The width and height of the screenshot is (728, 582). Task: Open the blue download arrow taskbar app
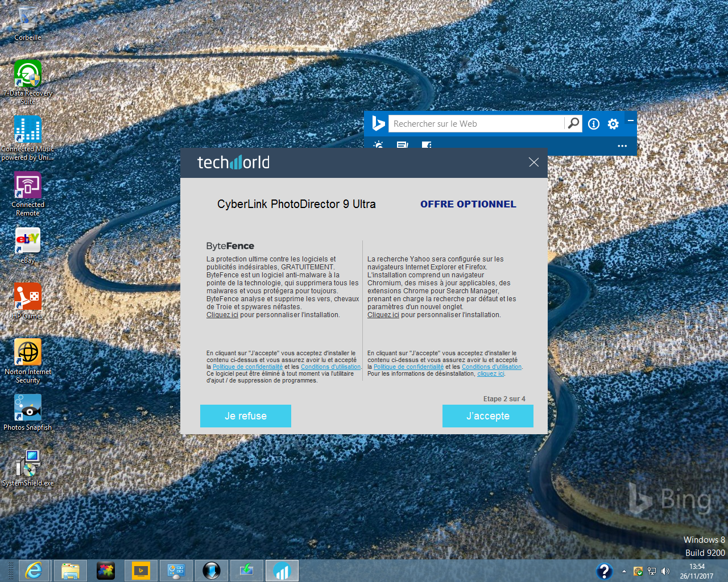[211, 570]
